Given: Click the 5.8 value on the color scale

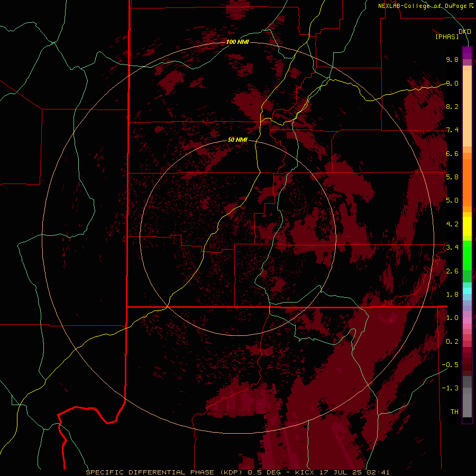Looking at the screenshot, I should pyautogui.click(x=452, y=177).
